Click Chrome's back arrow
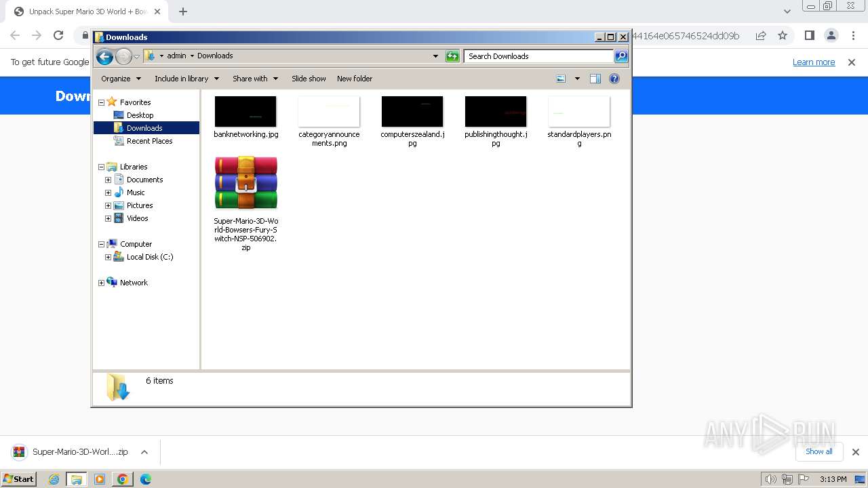868x488 pixels. [15, 35]
